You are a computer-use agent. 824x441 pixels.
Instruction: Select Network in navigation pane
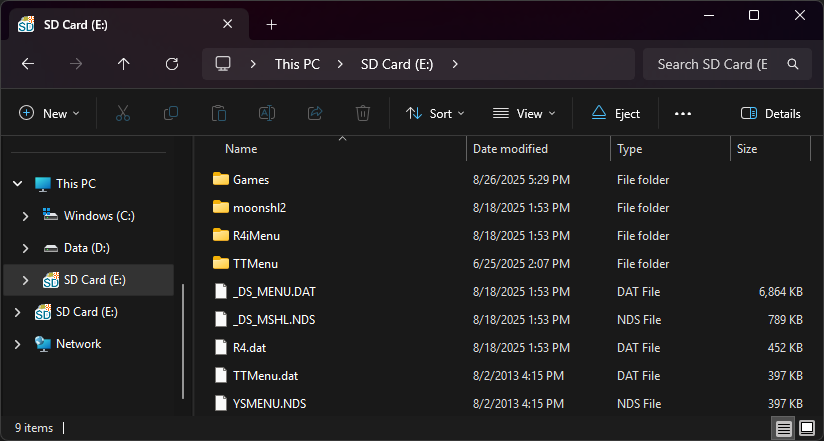click(x=78, y=344)
